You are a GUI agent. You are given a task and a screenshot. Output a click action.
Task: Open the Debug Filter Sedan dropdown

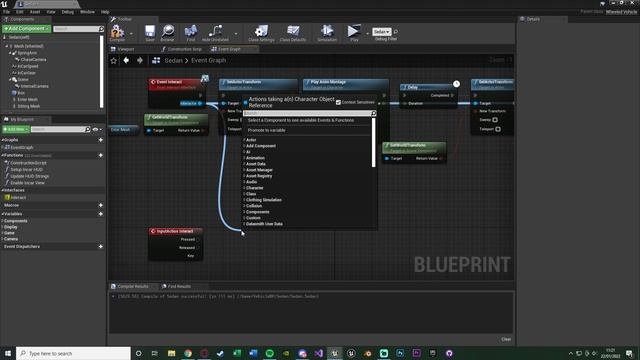point(382,31)
